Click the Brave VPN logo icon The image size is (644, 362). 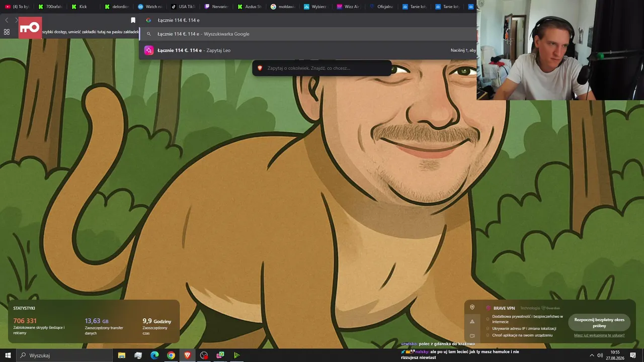click(x=488, y=308)
